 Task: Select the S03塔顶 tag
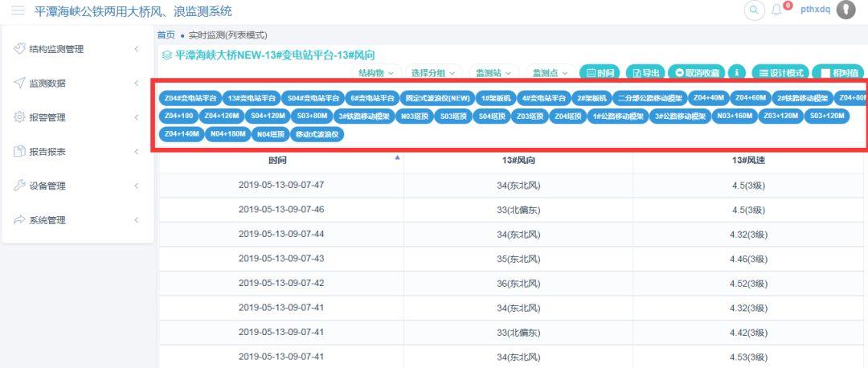452,117
